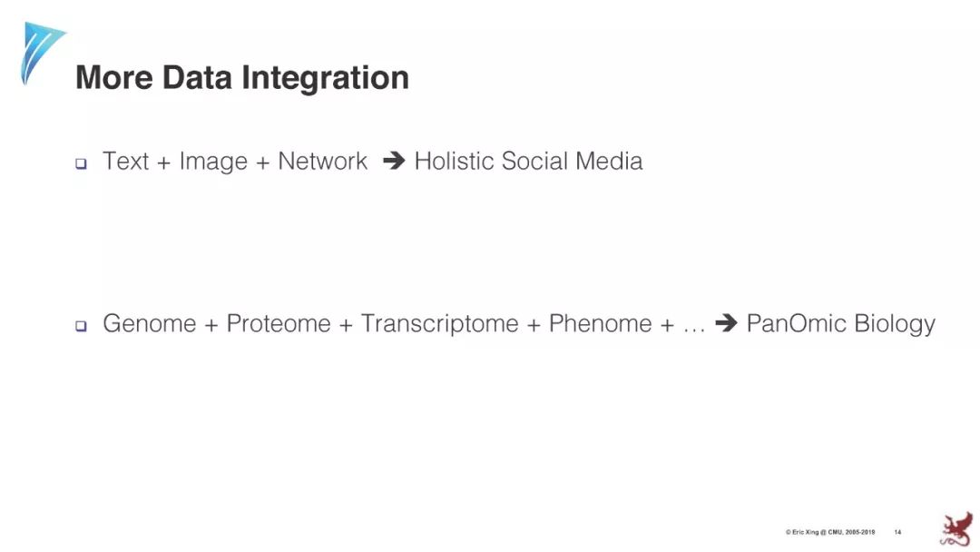Click the square bullet beside Genome
The width and height of the screenshot is (980, 552).
tap(82, 326)
